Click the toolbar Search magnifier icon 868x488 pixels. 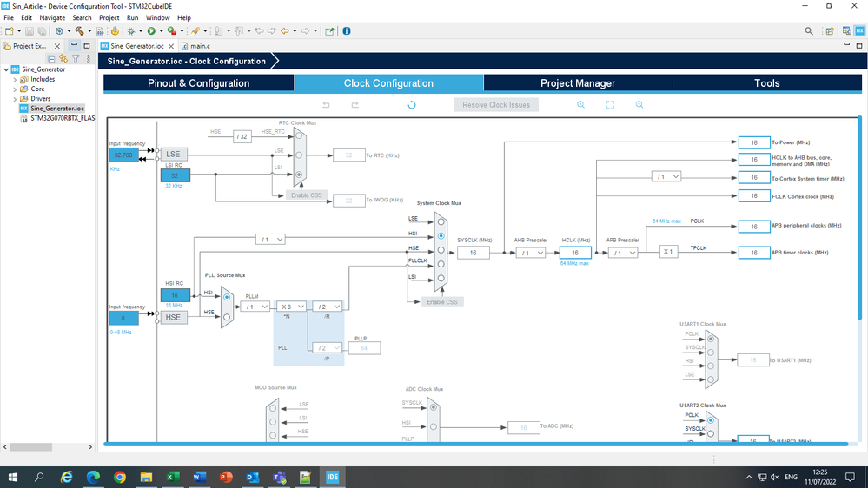809,31
